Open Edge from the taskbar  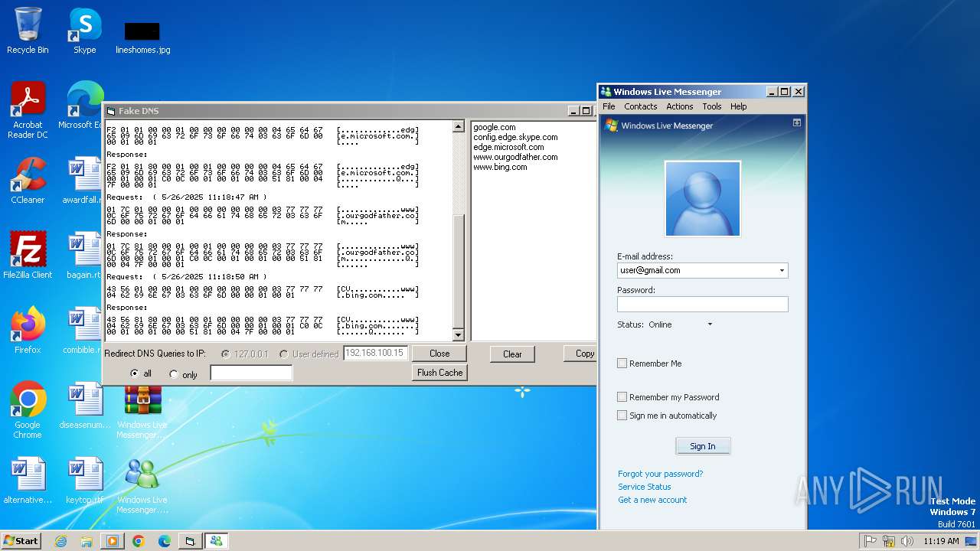(x=164, y=541)
